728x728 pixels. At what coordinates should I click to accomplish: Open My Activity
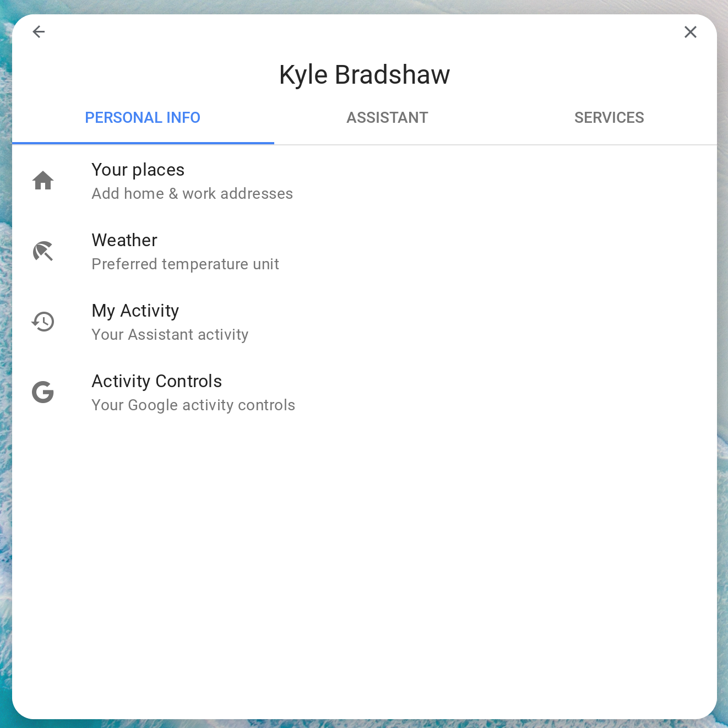(135, 311)
